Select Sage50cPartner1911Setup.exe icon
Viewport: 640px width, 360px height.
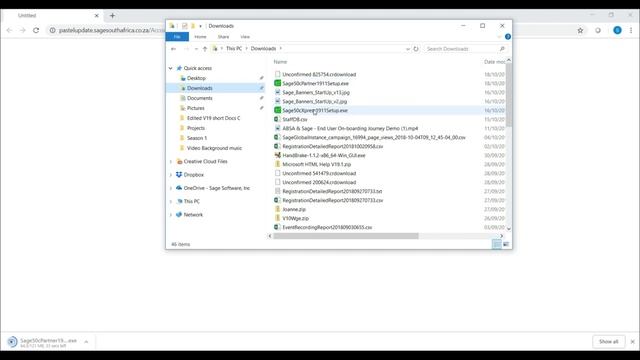pyautogui.click(x=278, y=83)
